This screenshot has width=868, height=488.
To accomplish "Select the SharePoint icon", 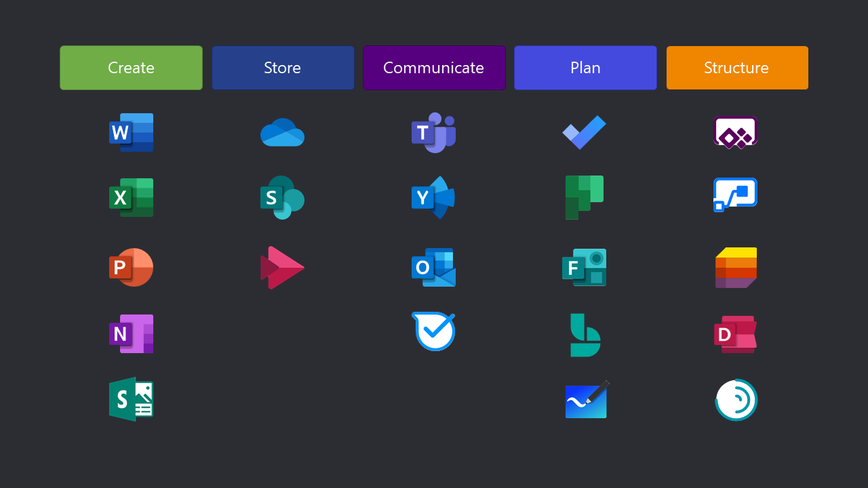I will (x=282, y=197).
